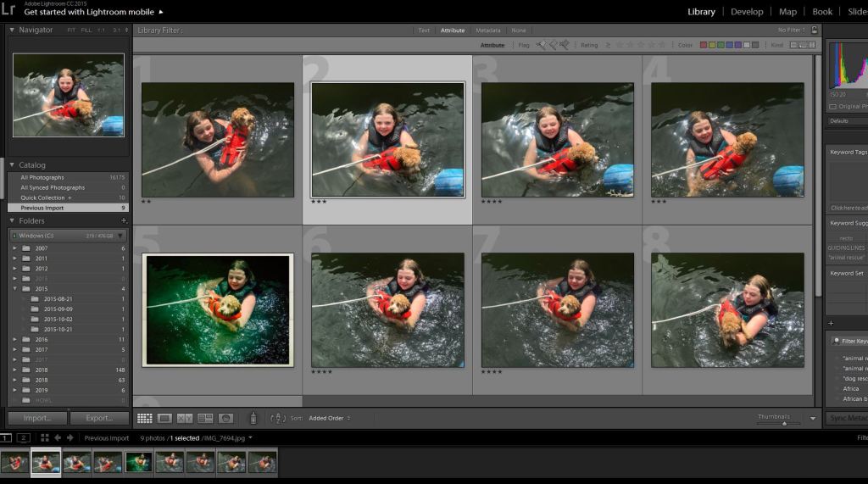Switch to Grid view in toolbar
868x484 pixels.
point(144,418)
